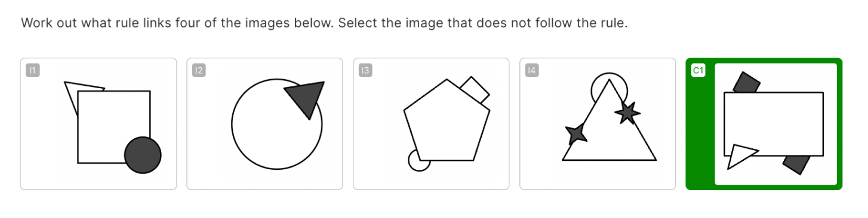The width and height of the screenshot is (868, 218).
Task: Select the image with the square and dark circle
Action: (x=99, y=124)
